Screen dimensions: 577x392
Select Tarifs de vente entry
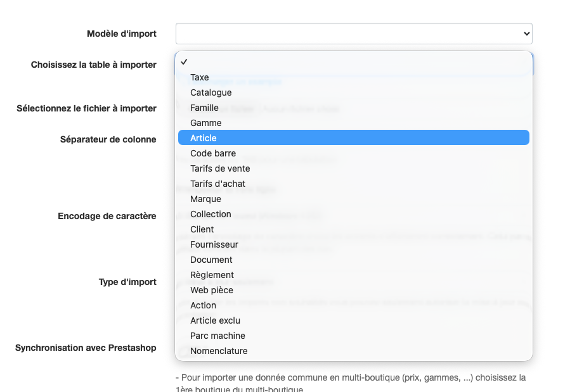click(220, 168)
